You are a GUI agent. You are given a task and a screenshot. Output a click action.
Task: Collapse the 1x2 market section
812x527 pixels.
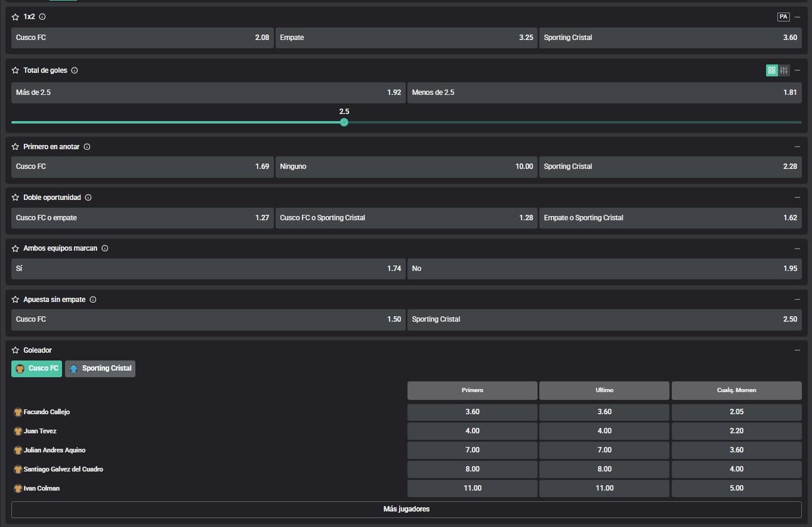[798, 17]
